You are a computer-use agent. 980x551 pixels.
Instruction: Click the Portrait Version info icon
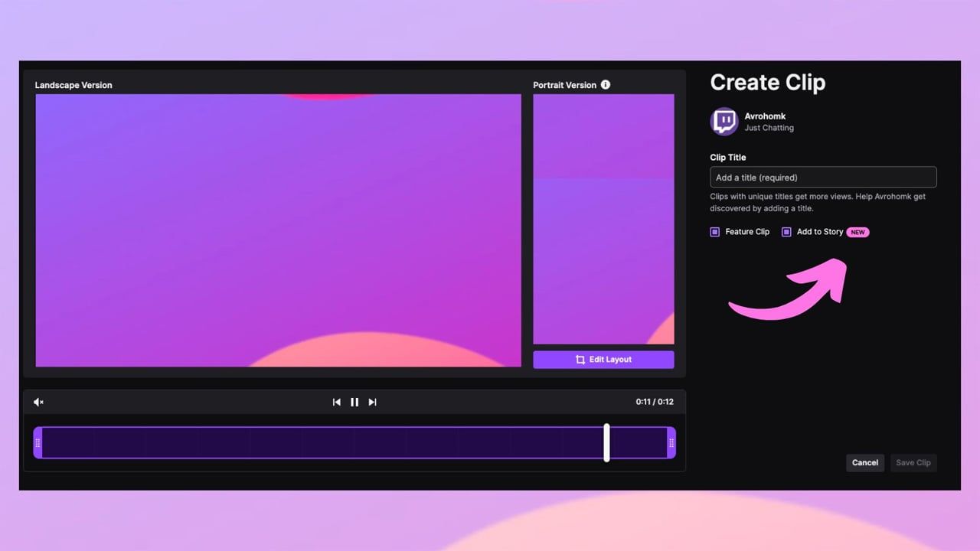[x=606, y=85]
